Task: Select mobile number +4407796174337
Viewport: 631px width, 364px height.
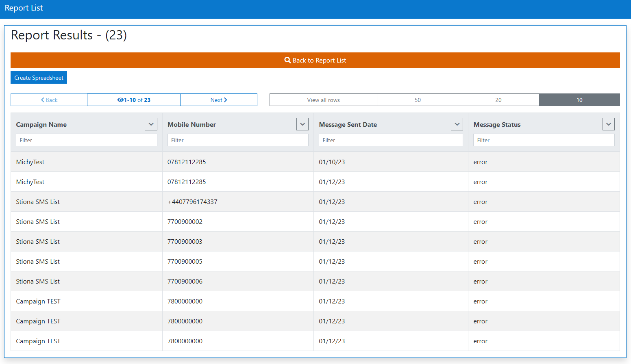Action: click(192, 202)
